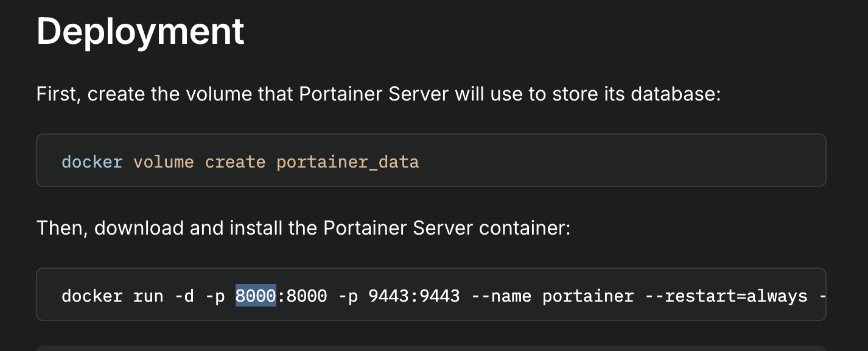Viewport: 868px width, 351px height.
Task: Click the Deployment heading
Action: [141, 31]
